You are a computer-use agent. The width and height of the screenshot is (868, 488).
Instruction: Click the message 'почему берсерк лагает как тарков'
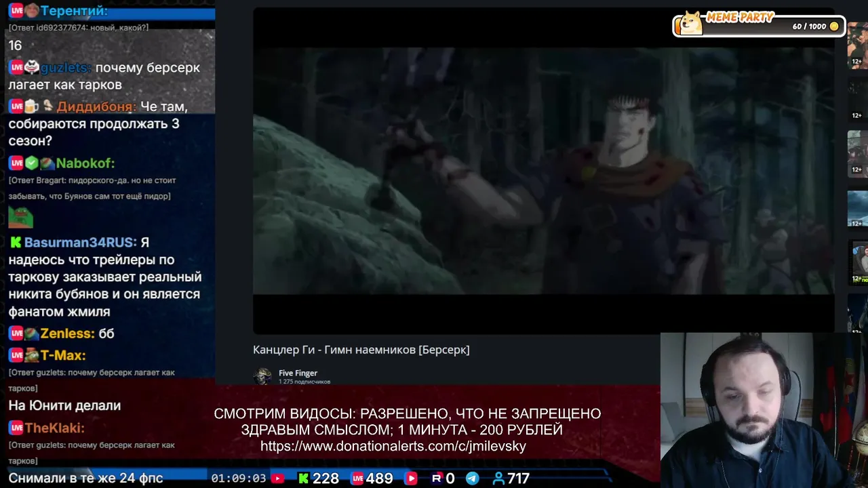coord(104,76)
